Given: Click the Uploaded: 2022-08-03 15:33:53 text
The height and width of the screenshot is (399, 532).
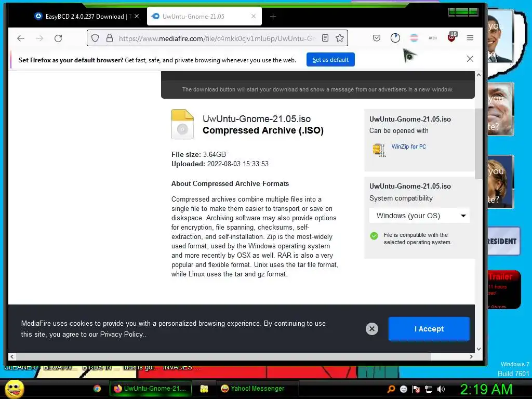Looking at the screenshot, I should coord(220,164).
